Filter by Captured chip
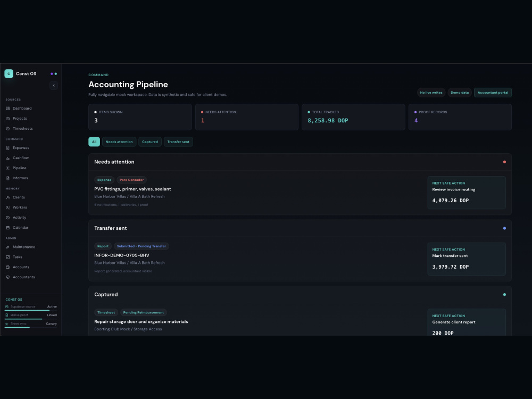The width and height of the screenshot is (532, 399). click(150, 142)
